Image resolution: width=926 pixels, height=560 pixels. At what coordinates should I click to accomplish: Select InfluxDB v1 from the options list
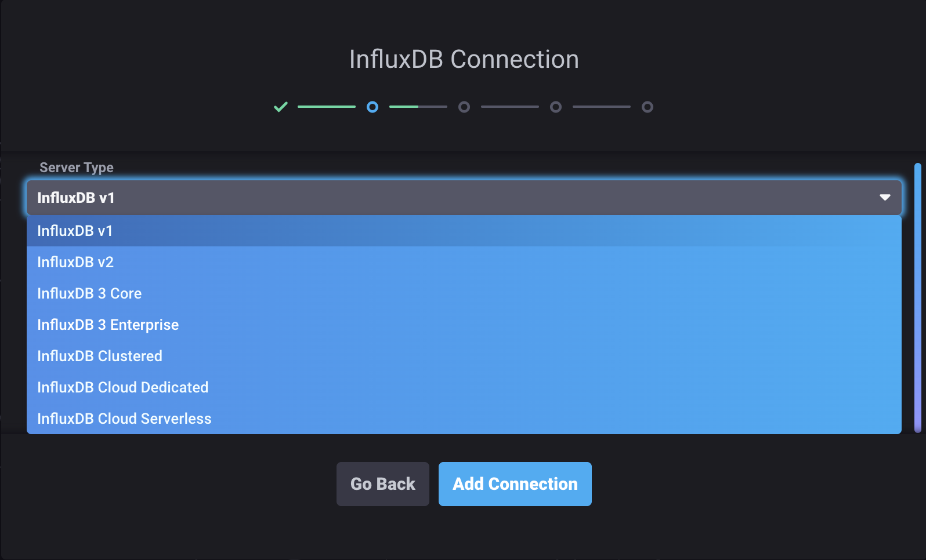[x=75, y=231]
